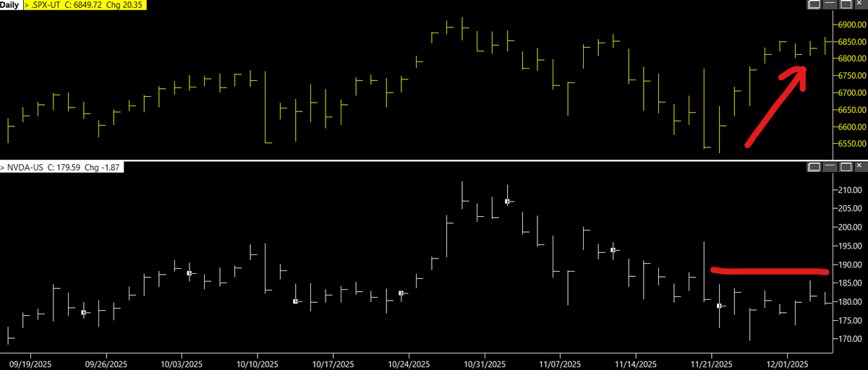Select the NVDA-US symbol header
Image resolution: width=868 pixels, height=370 pixels.
[x=63, y=168]
